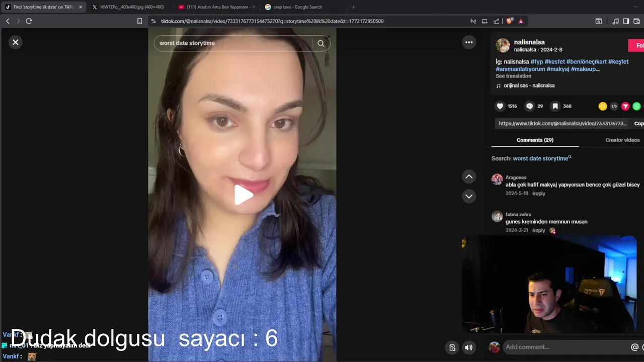
Task: Open comments via the speech bubble icon
Action: pyautogui.click(x=529, y=106)
